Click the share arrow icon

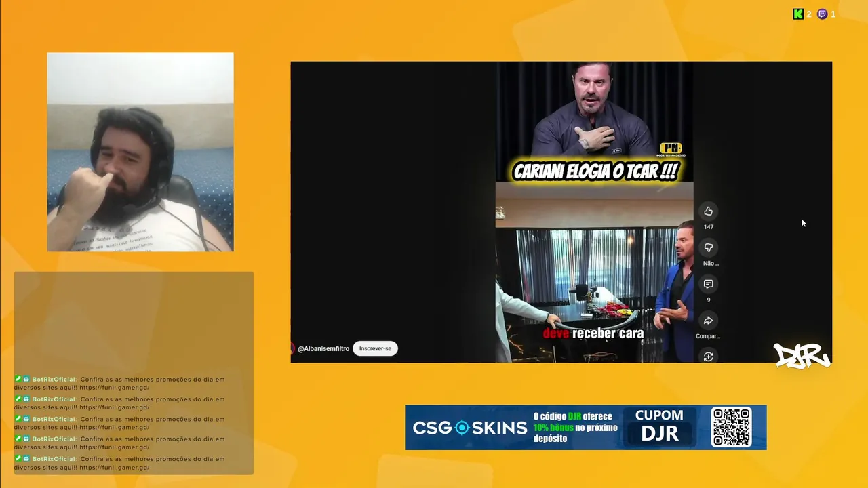tap(708, 321)
